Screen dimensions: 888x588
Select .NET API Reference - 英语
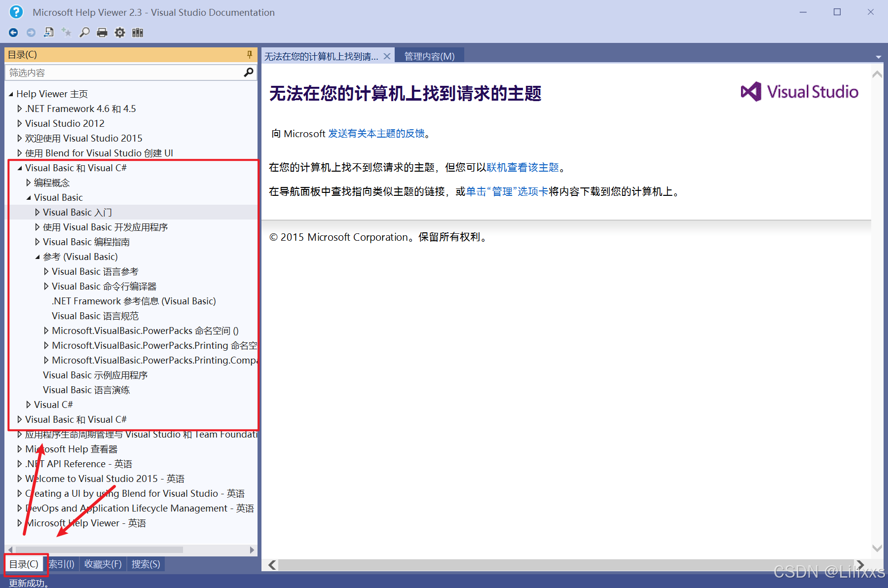pos(78,464)
